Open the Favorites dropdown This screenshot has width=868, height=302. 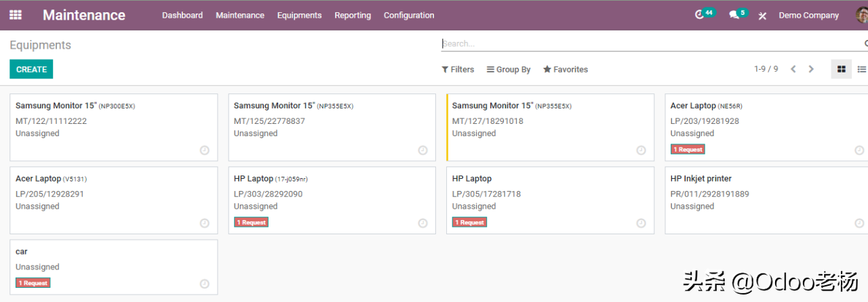tap(566, 69)
